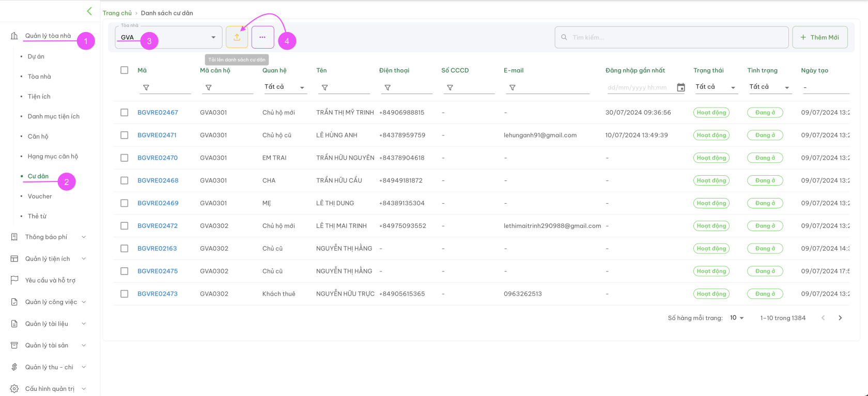This screenshot has width=868, height=396.
Task: Open the Trạng thái Tất cả filter dropdown
Action: coord(716,87)
